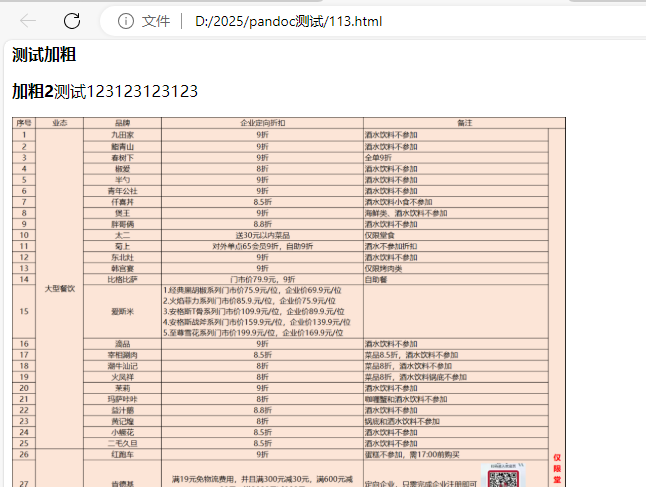Click the note 锅底和酒水饮料不参加
Image resolution: width=646 pixels, height=487 pixels.
pyautogui.click(x=402, y=421)
